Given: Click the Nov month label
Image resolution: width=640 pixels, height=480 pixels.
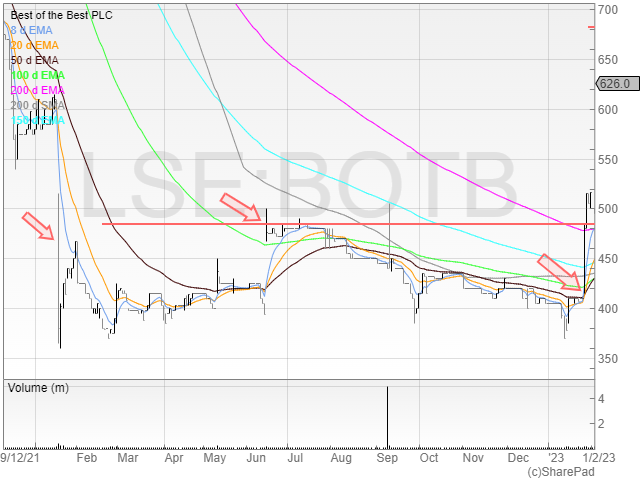Looking at the screenshot, I should 473,458.
